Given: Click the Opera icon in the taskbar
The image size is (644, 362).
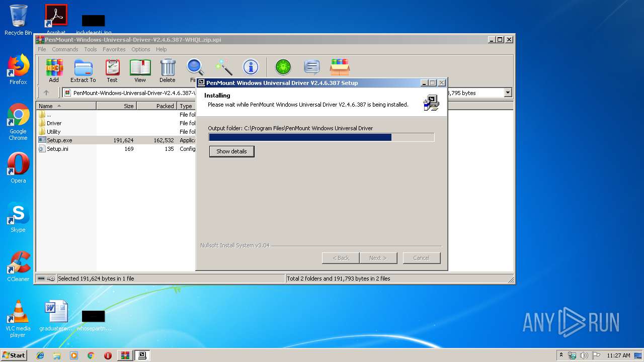Looking at the screenshot, I should tap(108, 355).
